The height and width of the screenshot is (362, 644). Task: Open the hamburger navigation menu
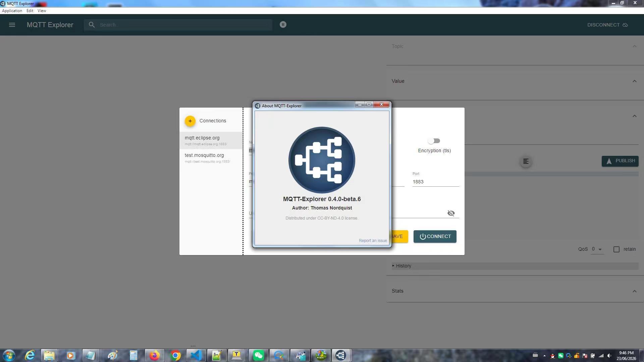12,25
